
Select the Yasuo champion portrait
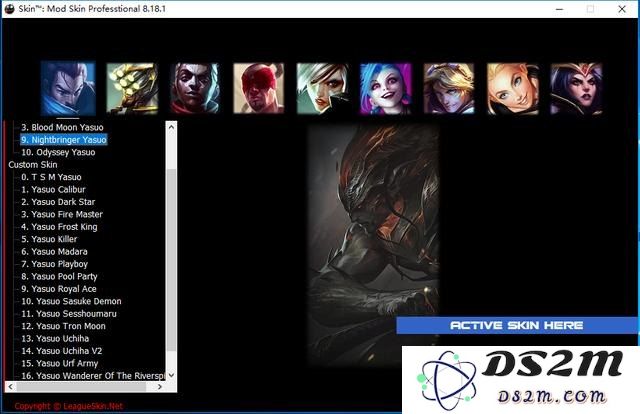[x=68, y=88]
